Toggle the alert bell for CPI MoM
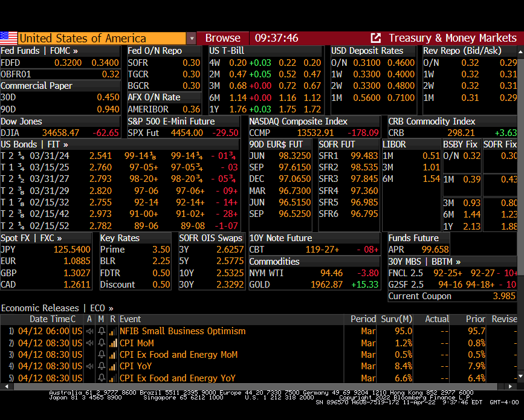Image resolution: width=524 pixels, height=420 pixels. point(102,343)
